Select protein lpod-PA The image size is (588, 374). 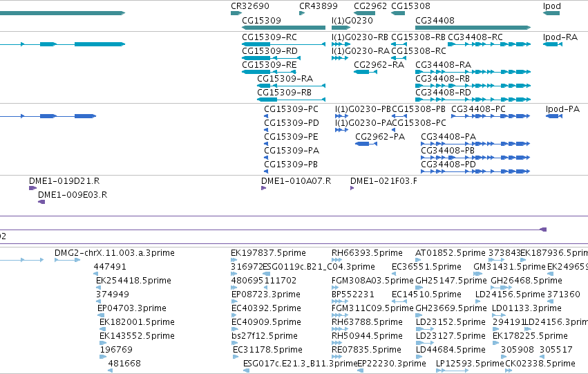554,116
